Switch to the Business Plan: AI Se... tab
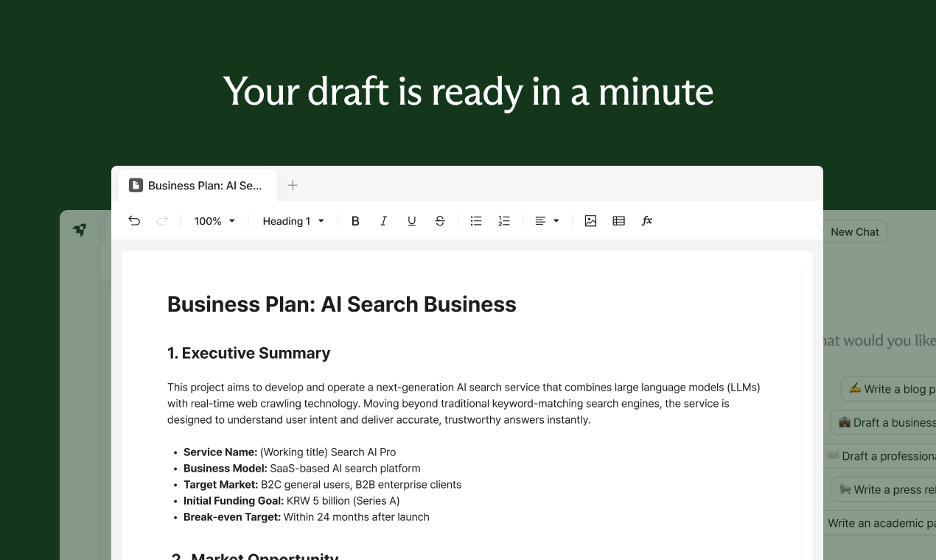Image resolution: width=936 pixels, height=560 pixels. click(x=197, y=185)
